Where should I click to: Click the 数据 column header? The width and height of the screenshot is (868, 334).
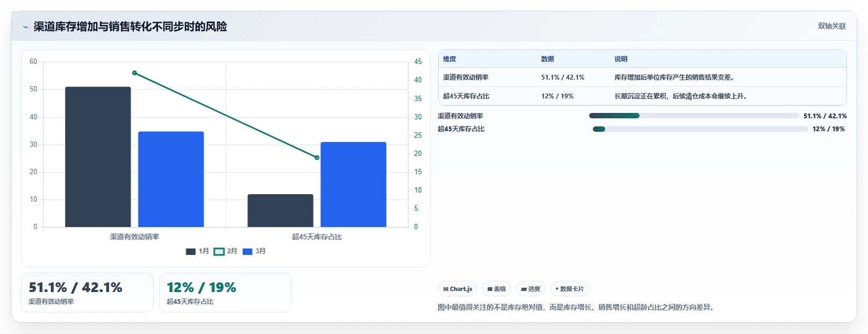548,59
